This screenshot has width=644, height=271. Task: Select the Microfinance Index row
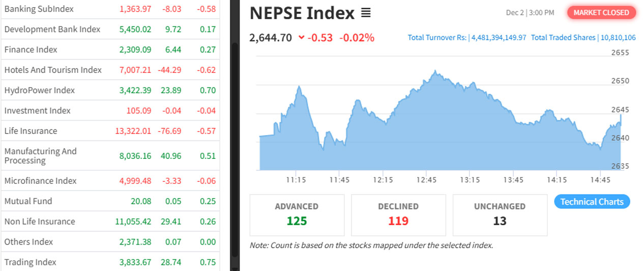(40, 181)
